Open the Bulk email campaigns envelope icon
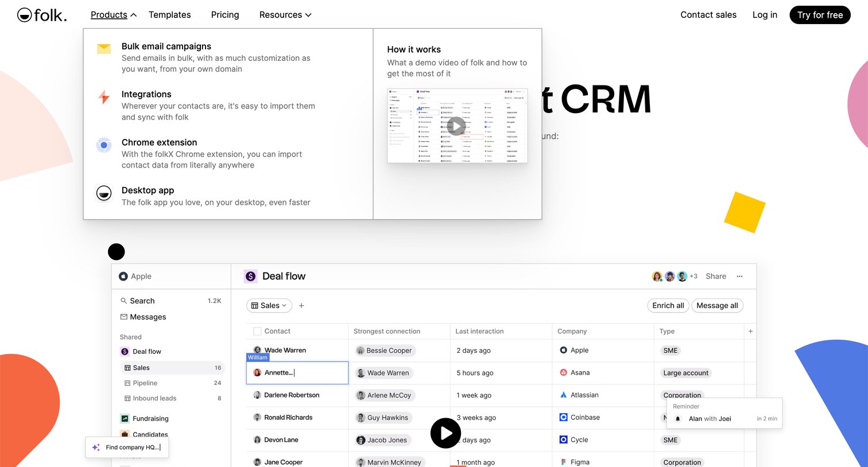Screen dimensions: 868x467 tap(104, 49)
